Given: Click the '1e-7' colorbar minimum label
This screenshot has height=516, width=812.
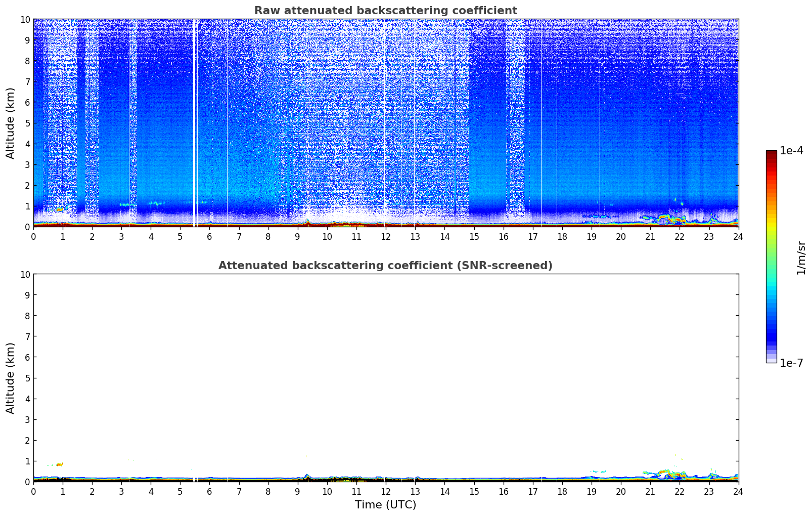Looking at the screenshot, I should [791, 363].
